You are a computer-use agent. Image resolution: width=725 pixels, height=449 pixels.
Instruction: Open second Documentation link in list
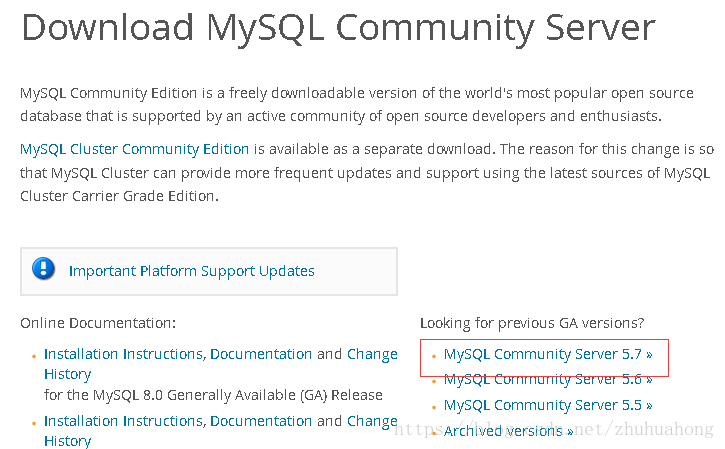pyautogui.click(x=261, y=421)
